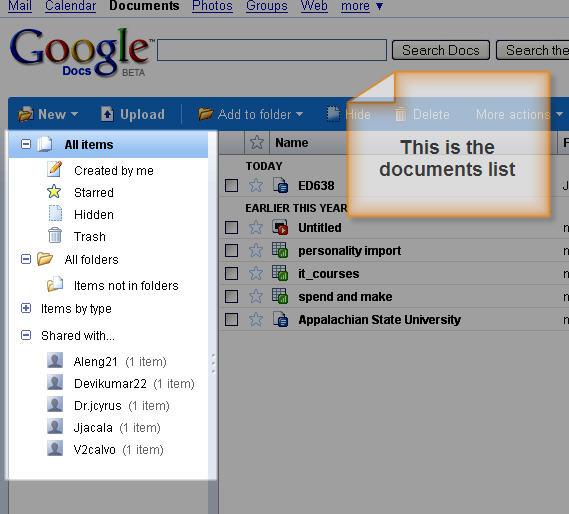Click the Google Docs logo
Screen dimensions: 569x514
[x=81, y=52]
